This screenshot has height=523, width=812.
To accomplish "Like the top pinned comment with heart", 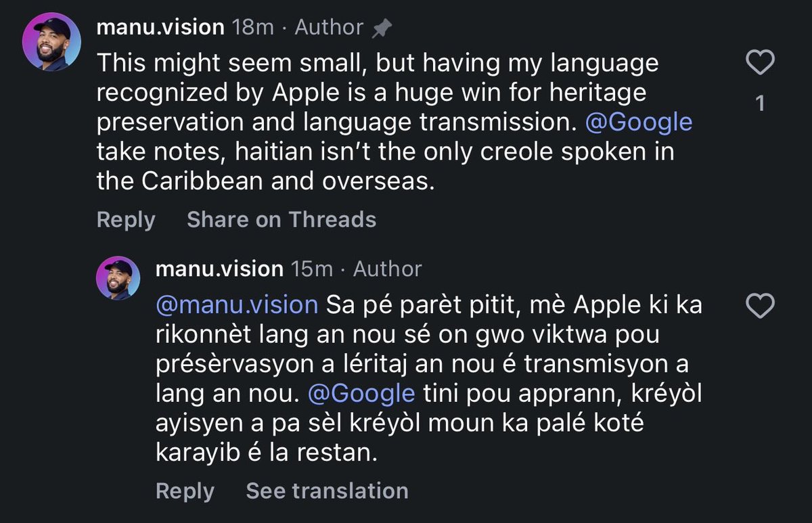I will click(759, 64).
